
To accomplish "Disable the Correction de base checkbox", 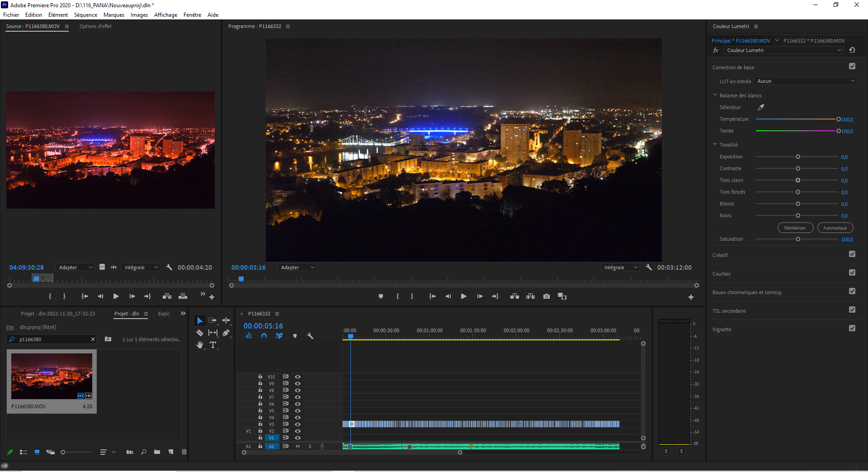I will (x=852, y=67).
